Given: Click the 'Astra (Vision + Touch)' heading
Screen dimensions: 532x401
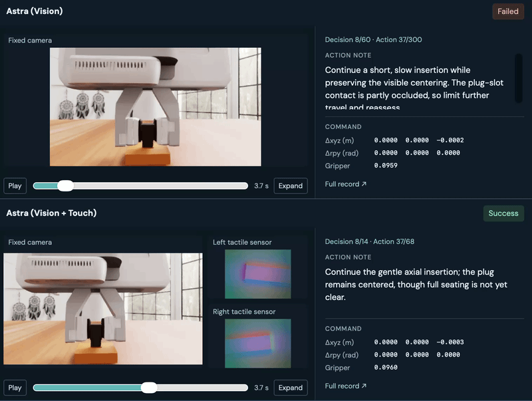Looking at the screenshot, I should click(52, 213).
